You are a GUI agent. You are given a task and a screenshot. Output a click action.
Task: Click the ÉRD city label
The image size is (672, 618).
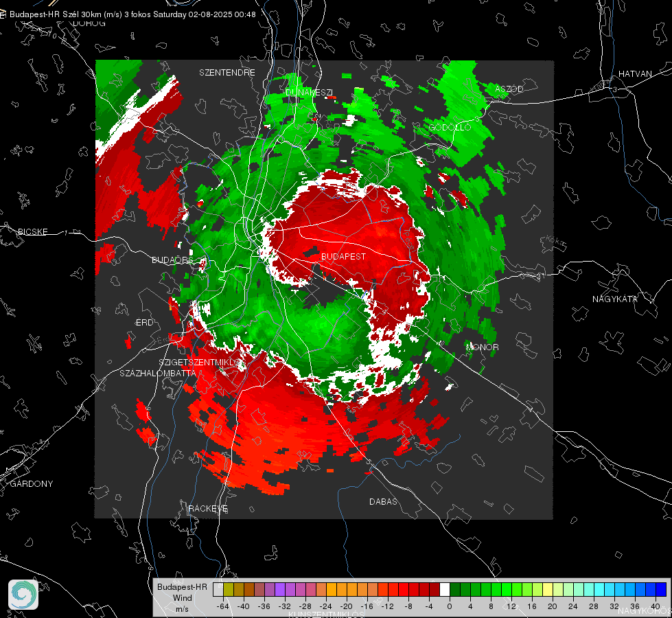click(x=144, y=323)
